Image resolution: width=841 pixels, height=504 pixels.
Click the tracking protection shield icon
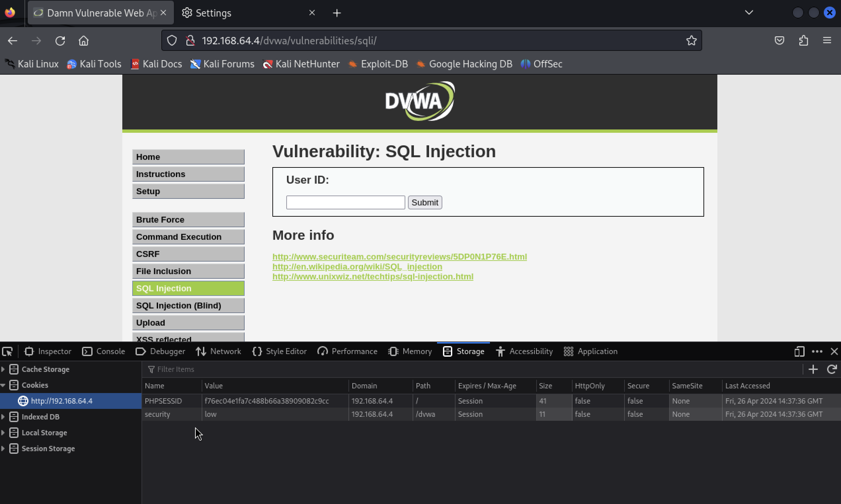(x=172, y=41)
